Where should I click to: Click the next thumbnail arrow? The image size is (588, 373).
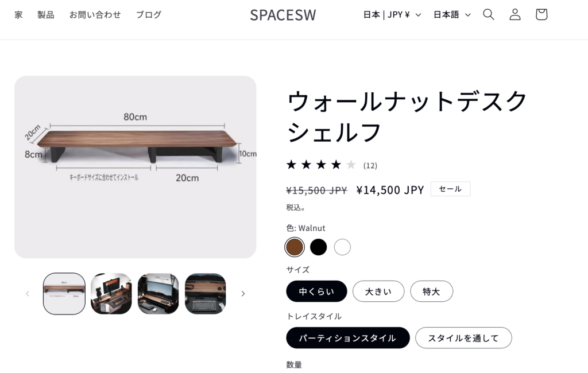click(243, 294)
